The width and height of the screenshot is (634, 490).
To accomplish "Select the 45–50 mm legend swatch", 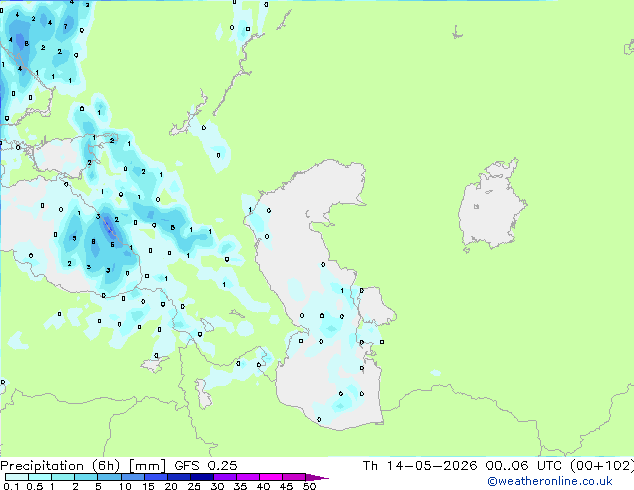I will pyautogui.click(x=294, y=477).
